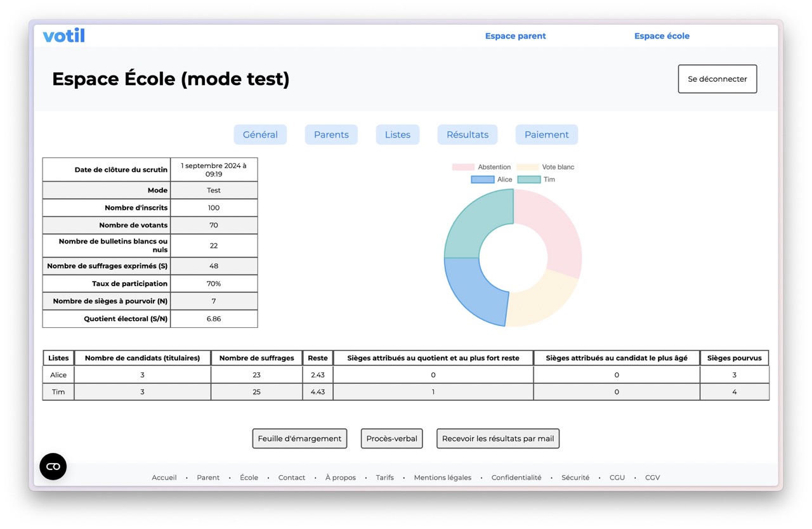Open École footer link
The image size is (812, 529).
249,478
